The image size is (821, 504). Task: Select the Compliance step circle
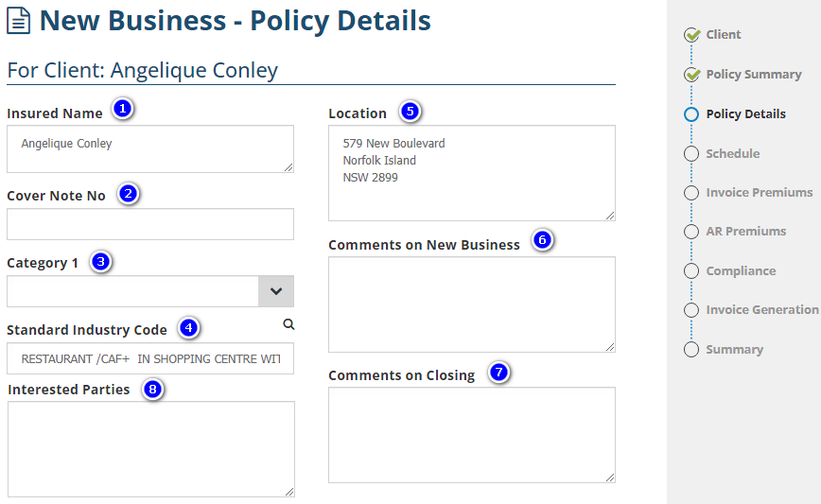pyautogui.click(x=691, y=271)
